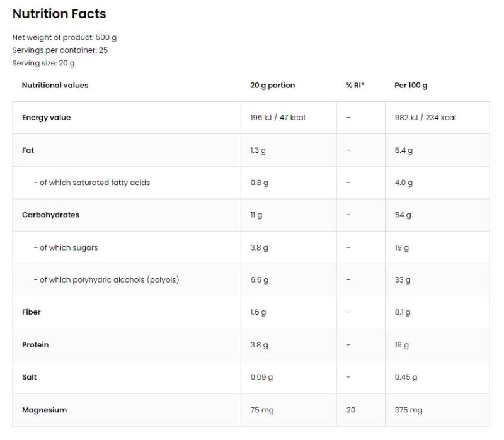Screen dimensions: 504x440
Task: Click the saturated fatty acids row label
Action: [92, 183]
